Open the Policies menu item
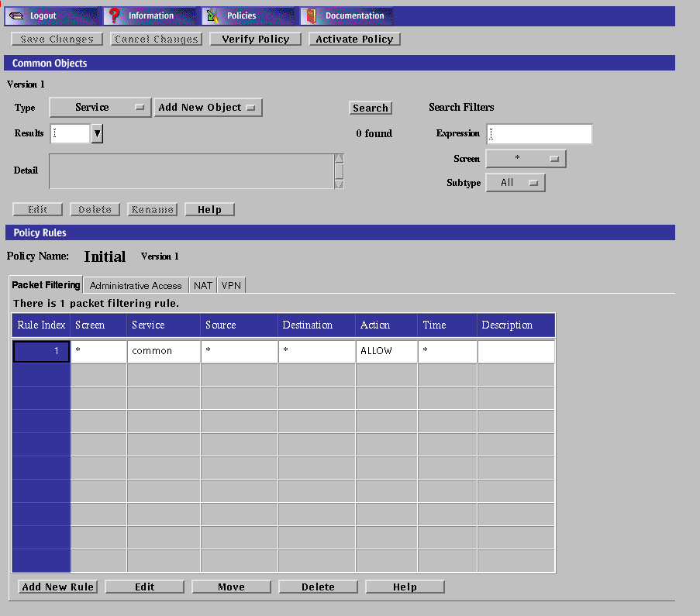The height and width of the screenshot is (616, 700). pos(248,16)
